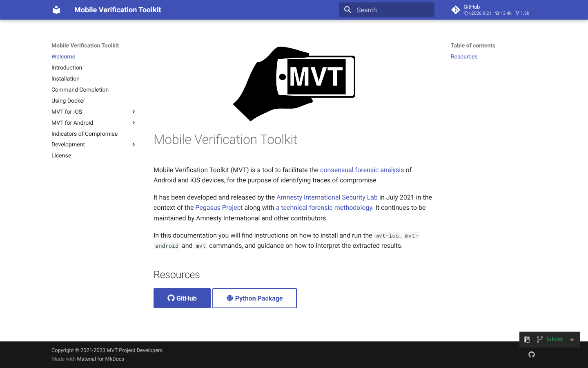This screenshot has height=368, width=588.
Task: Open Indicators of Compromise page
Action: (85, 134)
